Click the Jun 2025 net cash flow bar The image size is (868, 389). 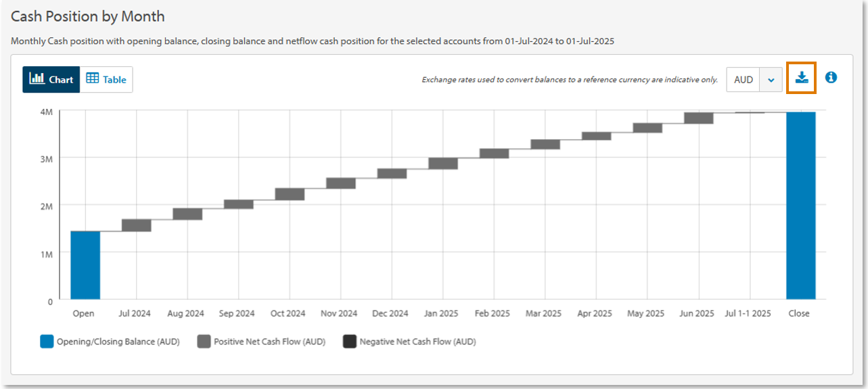[698, 118]
